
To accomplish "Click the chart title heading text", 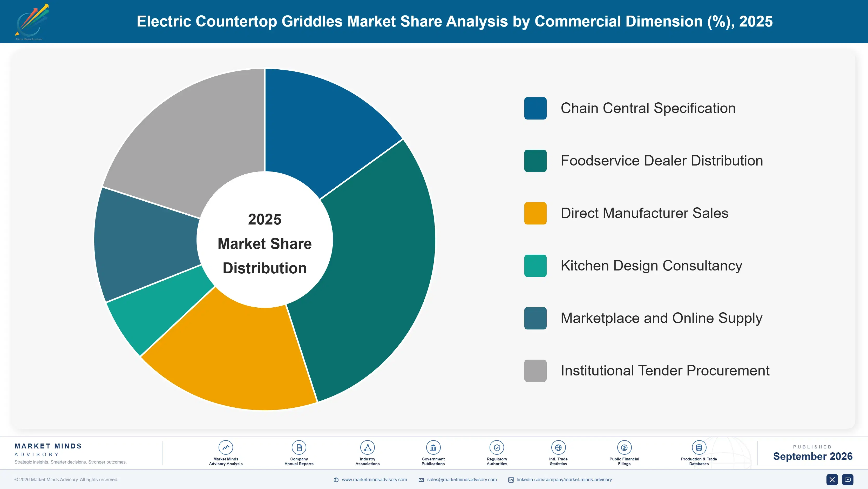I will [x=455, y=21].
